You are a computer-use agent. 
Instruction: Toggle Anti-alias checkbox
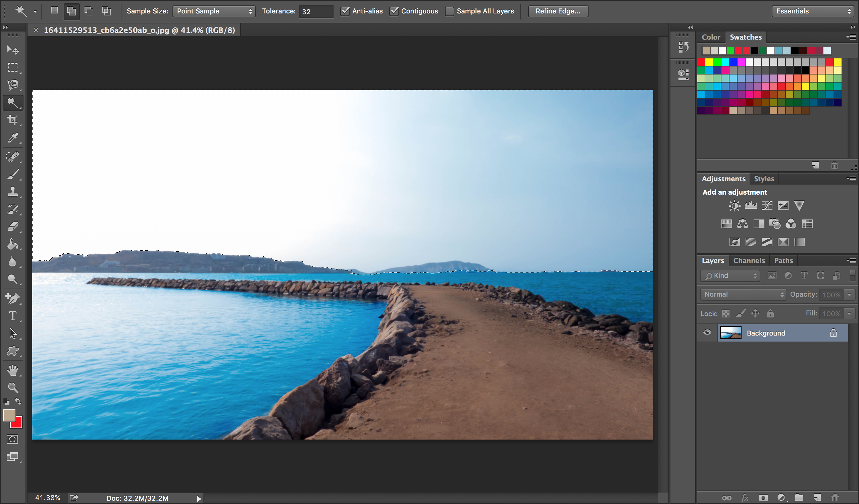345,11
